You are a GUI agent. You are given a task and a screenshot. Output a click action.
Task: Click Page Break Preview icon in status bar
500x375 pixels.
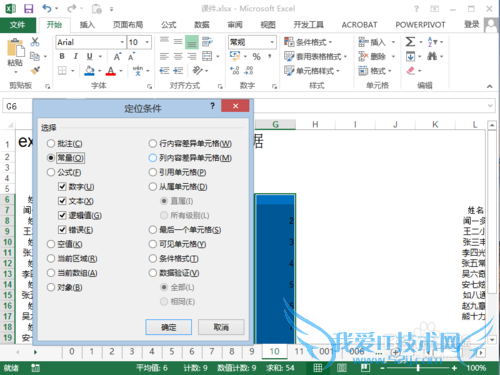pyautogui.click(x=365, y=368)
